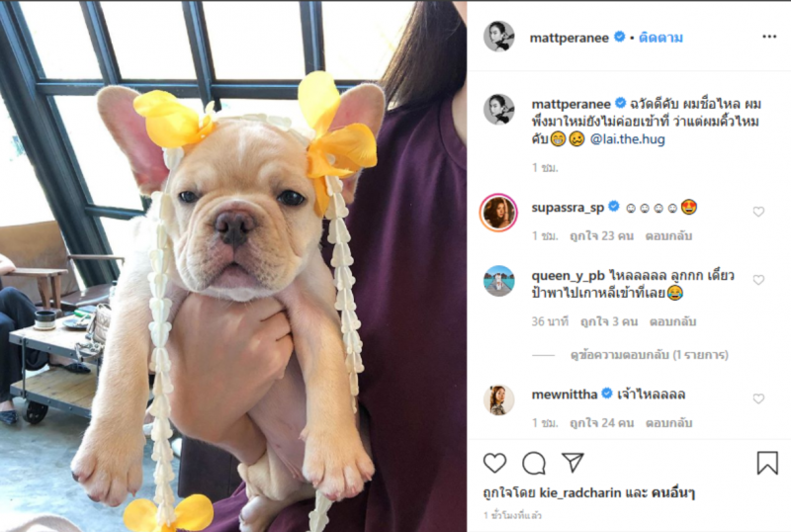This screenshot has width=791, height=532.
Task: Like the post with the heart icon
Action: [494, 463]
